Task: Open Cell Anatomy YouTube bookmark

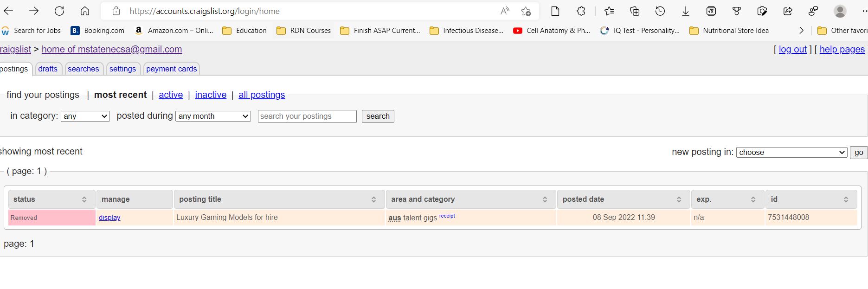Action: click(x=552, y=31)
